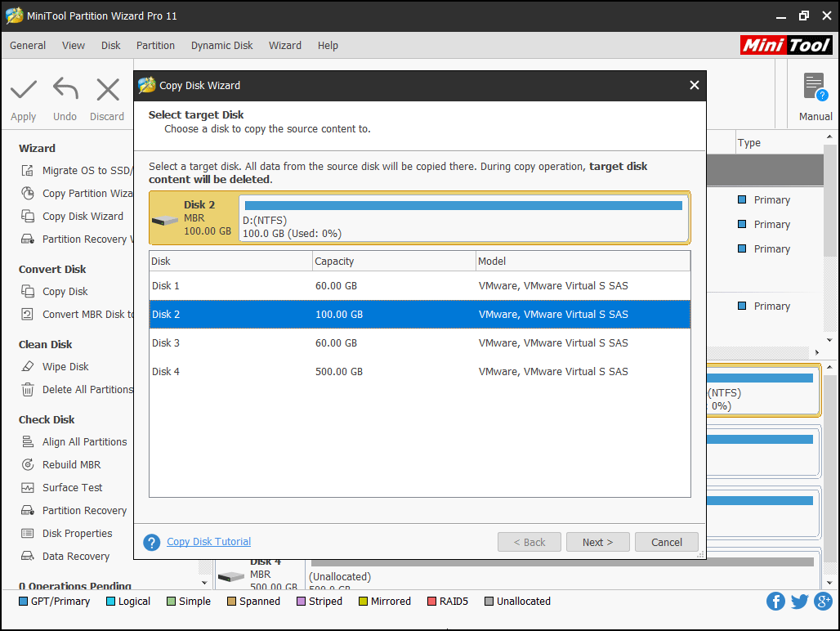
Task: Select Disk 4 row in target list
Action: (x=419, y=371)
